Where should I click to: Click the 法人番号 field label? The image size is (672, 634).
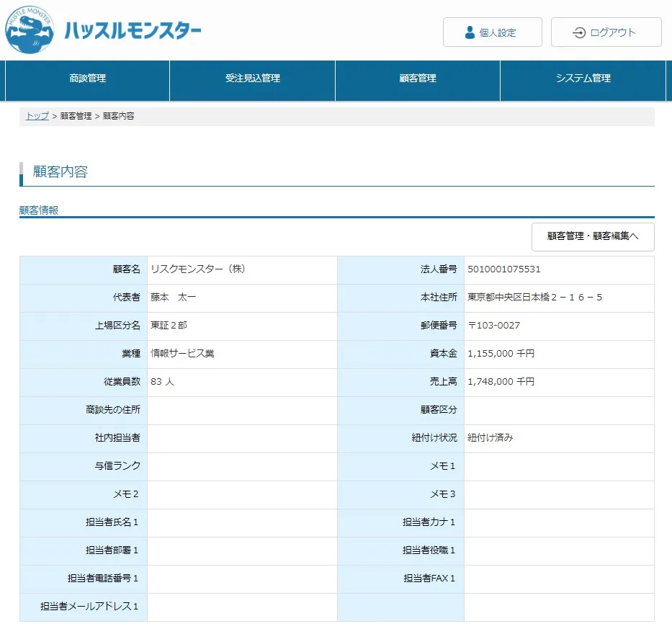click(x=439, y=269)
